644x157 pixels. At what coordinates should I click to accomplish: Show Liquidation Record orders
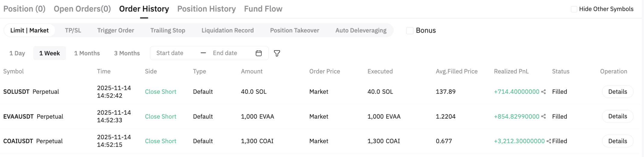[228, 30]
